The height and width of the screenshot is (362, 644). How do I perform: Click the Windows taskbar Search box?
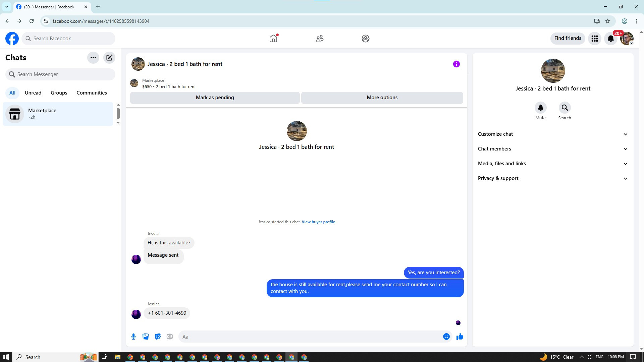coord(55,357)
